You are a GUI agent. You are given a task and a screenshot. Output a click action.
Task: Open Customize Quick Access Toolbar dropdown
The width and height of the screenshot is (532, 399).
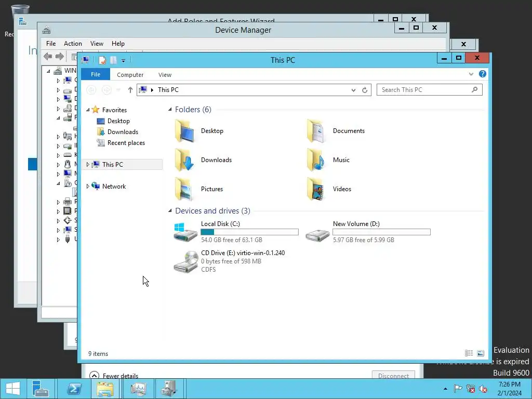tap(124, 61)
